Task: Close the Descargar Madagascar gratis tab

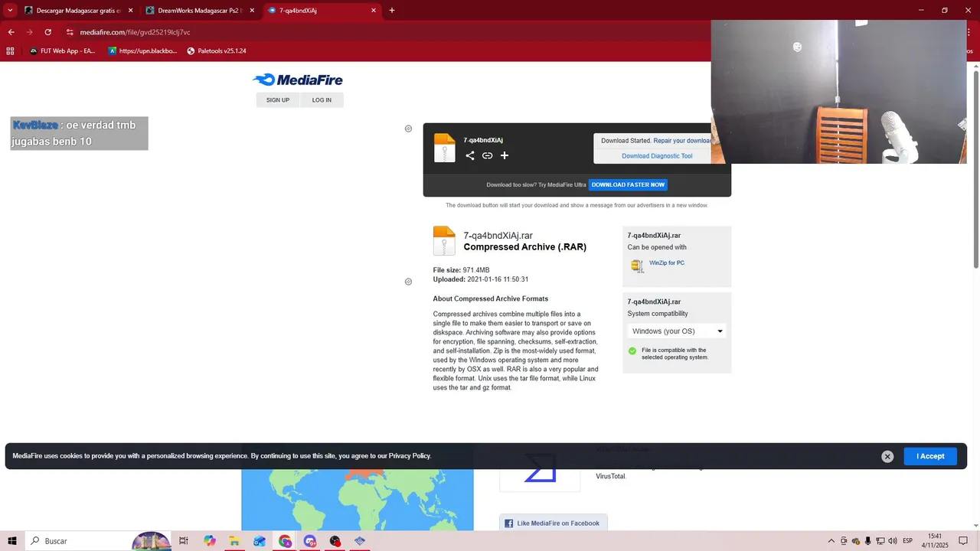Action: (x=130, y=11)
